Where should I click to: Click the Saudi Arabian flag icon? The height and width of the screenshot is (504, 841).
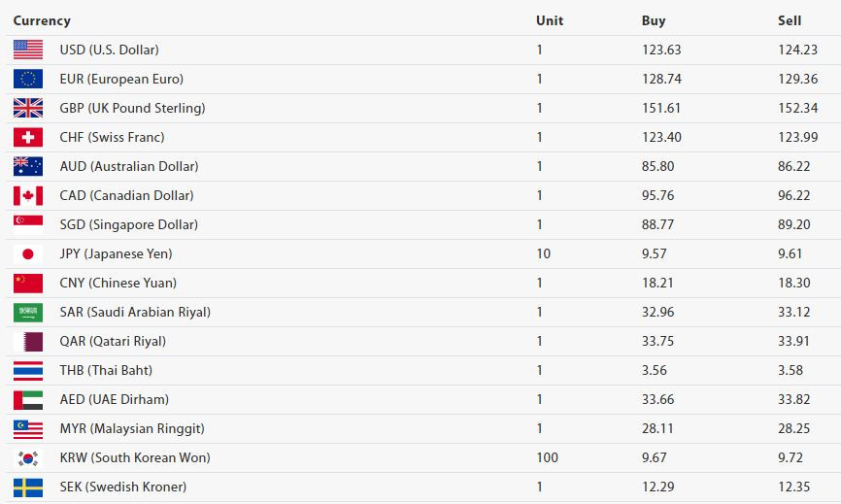pos(28,312)
